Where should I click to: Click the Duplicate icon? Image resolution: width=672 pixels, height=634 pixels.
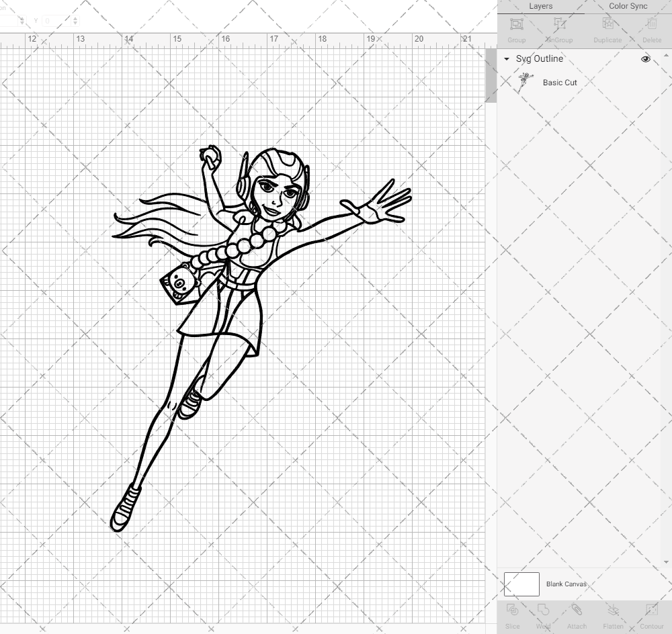point(607,24)
